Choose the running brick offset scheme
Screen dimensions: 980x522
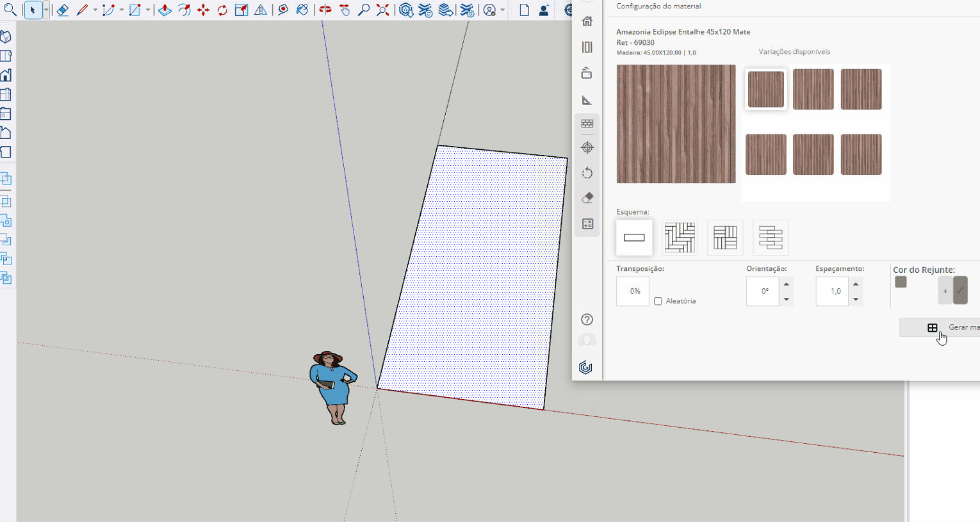[771, 238]
